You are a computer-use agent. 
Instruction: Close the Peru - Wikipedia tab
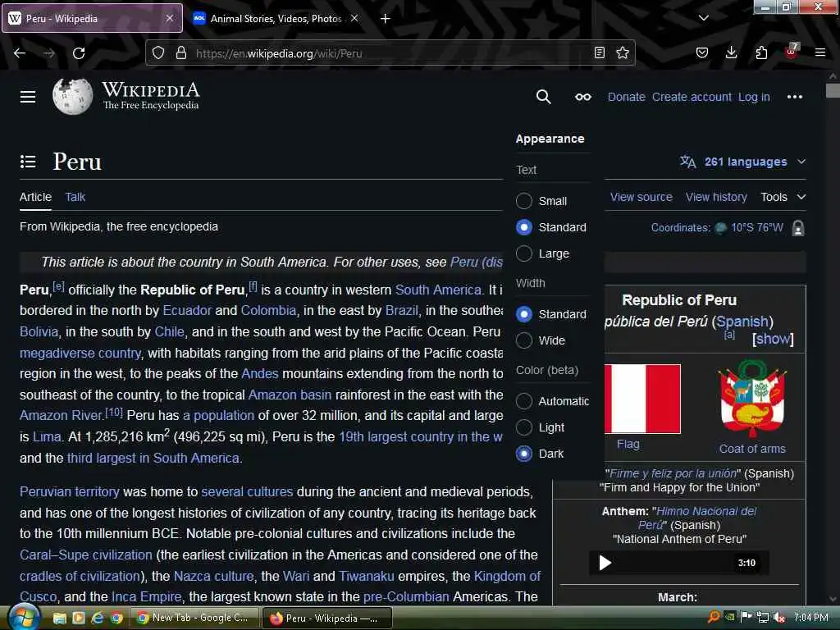[x=169, y=18]
